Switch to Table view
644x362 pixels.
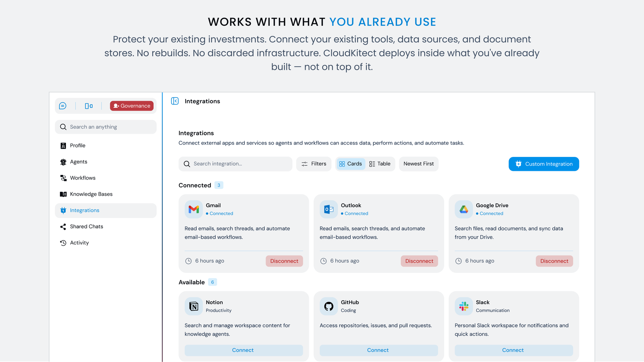point(380,164)
